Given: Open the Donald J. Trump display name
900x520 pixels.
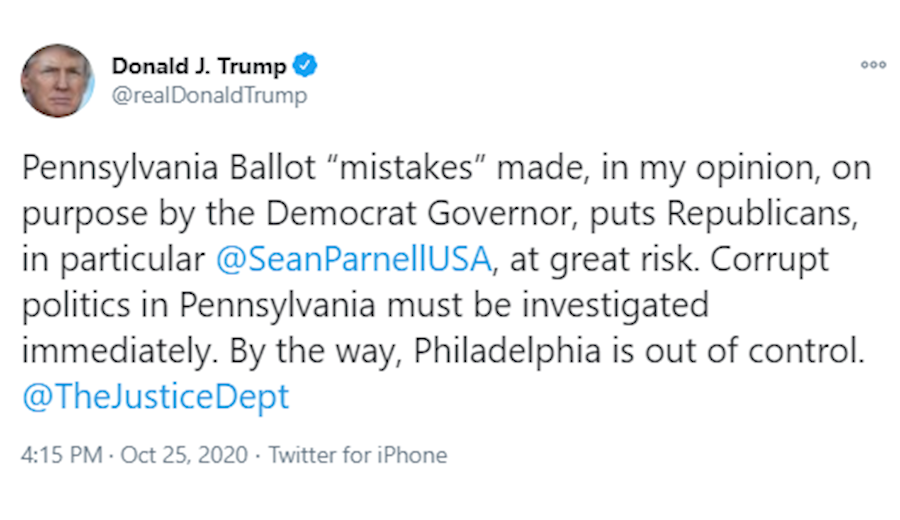Looking at the screenshot, I should 199,67.
